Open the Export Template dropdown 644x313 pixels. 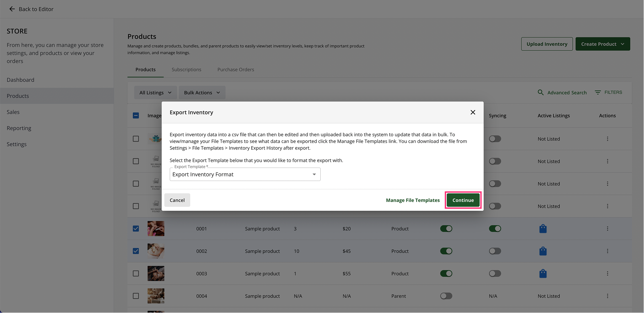(245, 174)
